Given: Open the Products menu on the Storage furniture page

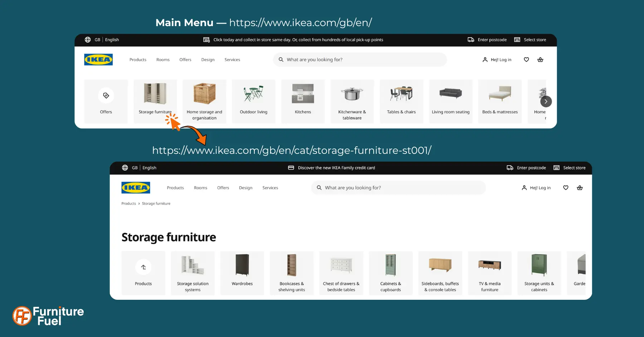Looking at the screenshot, I should [x=175, y=188].
